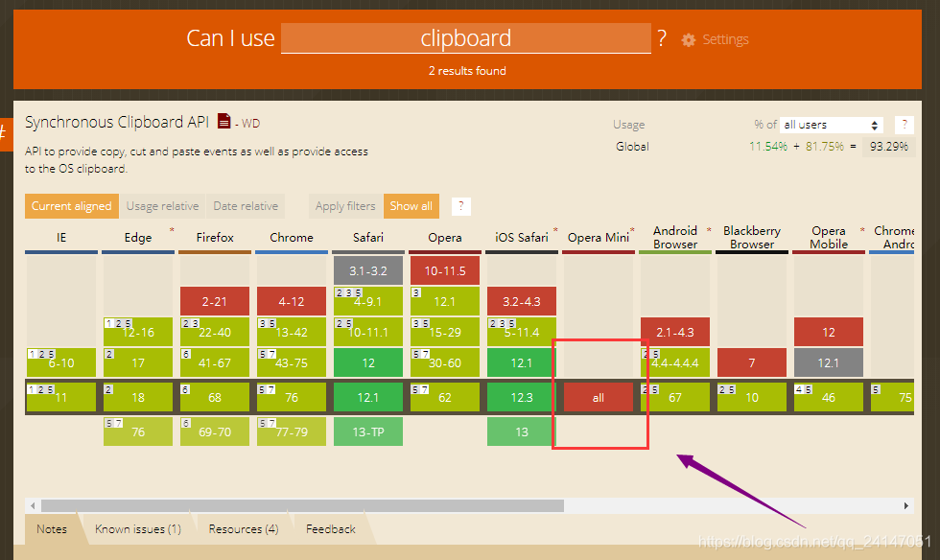Open the Notes tab
The width and height of the screenshot is (940, 560).
52,528
